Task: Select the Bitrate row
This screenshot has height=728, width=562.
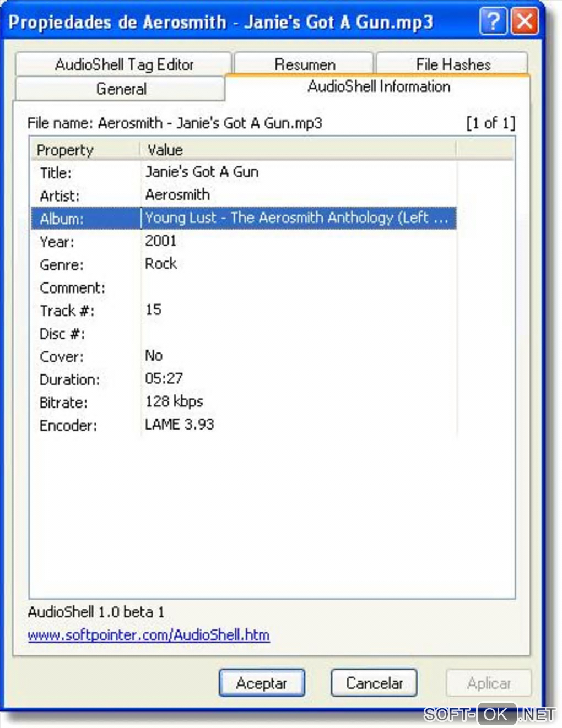Action: coord(244,402)
